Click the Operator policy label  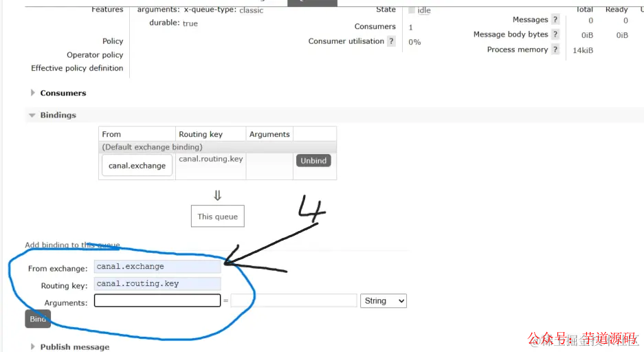tap(95, 54)
